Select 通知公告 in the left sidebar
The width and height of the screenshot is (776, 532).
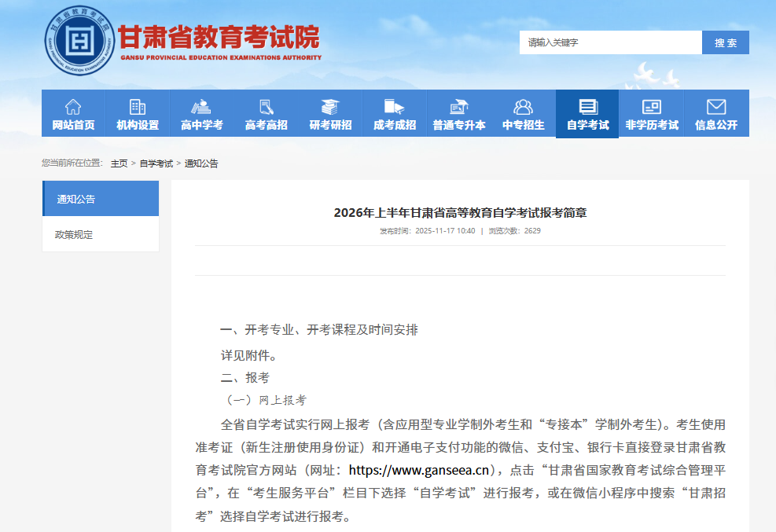pyautogui.click(x=101, y=199)
